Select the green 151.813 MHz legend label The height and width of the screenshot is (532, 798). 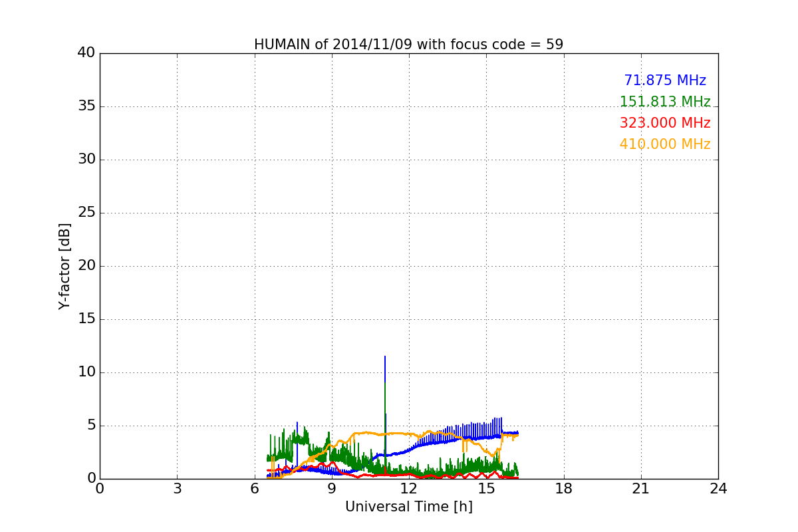coord(665,102)
